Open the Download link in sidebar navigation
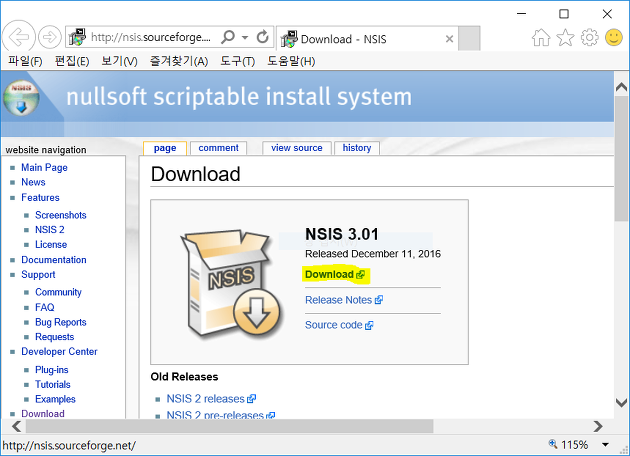The width and height of the screenshot is (630, 456). [43, 413]
